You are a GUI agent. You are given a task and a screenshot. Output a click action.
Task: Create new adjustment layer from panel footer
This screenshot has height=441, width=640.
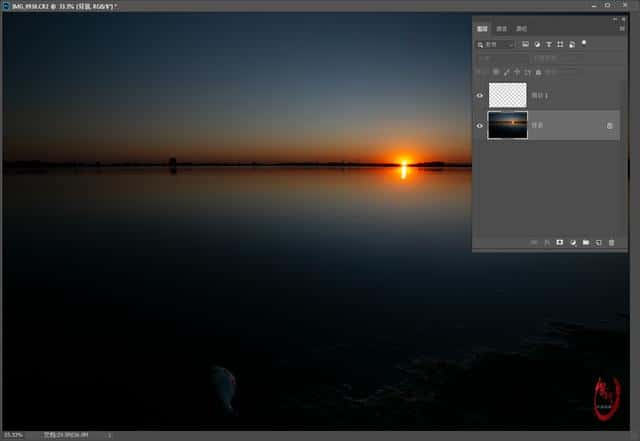point(573,242)
